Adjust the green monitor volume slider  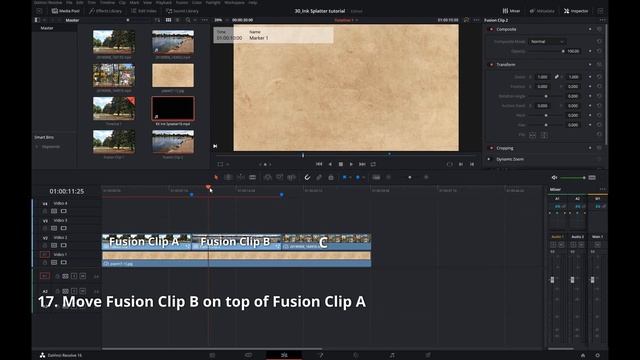572,178
